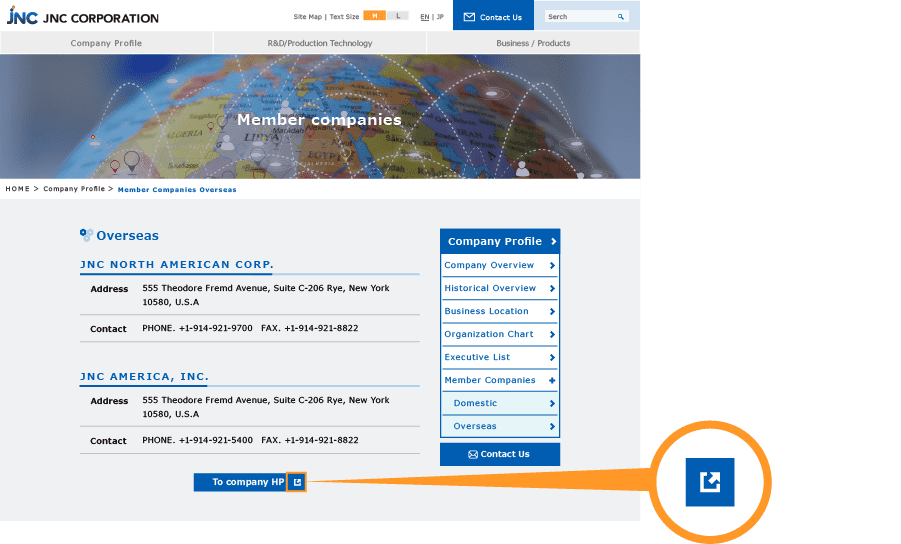Click the phone number +1-914-921-5400
Image resolution: width=901 pixels, height=544 pixels.
(x=215, y=441)
